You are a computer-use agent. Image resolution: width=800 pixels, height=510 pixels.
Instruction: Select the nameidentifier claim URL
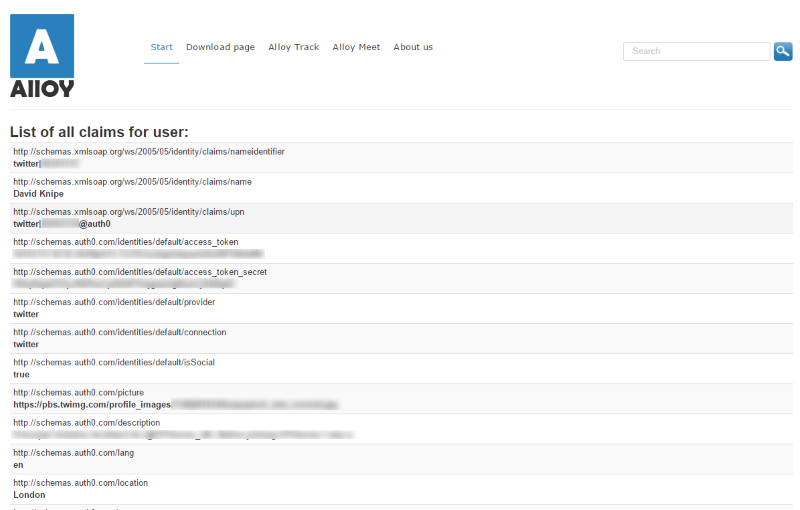coord(148,152)
